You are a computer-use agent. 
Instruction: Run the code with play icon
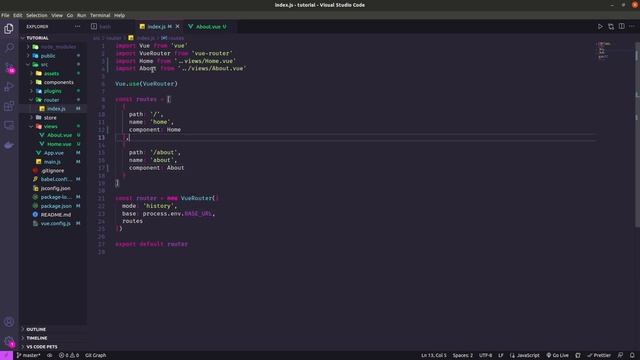(600, 27)
